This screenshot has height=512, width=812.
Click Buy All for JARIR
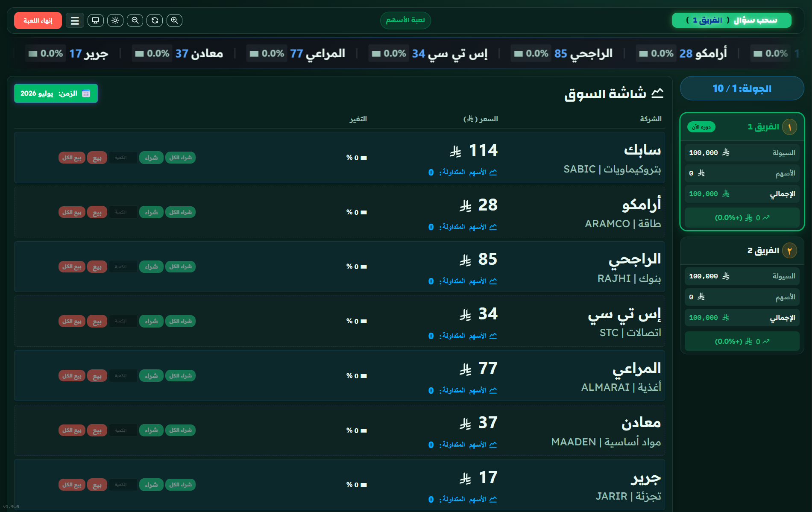(180, 485)
